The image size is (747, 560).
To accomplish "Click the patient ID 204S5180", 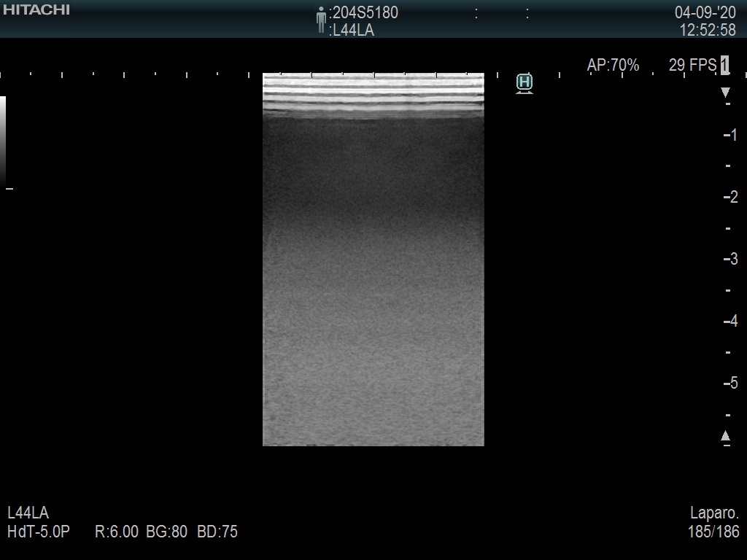I will [365, 12].
